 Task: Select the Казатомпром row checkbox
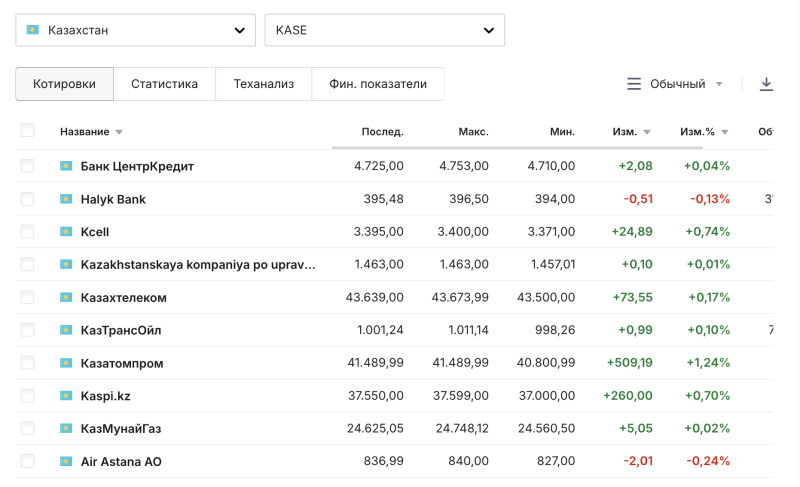point(27,363)
